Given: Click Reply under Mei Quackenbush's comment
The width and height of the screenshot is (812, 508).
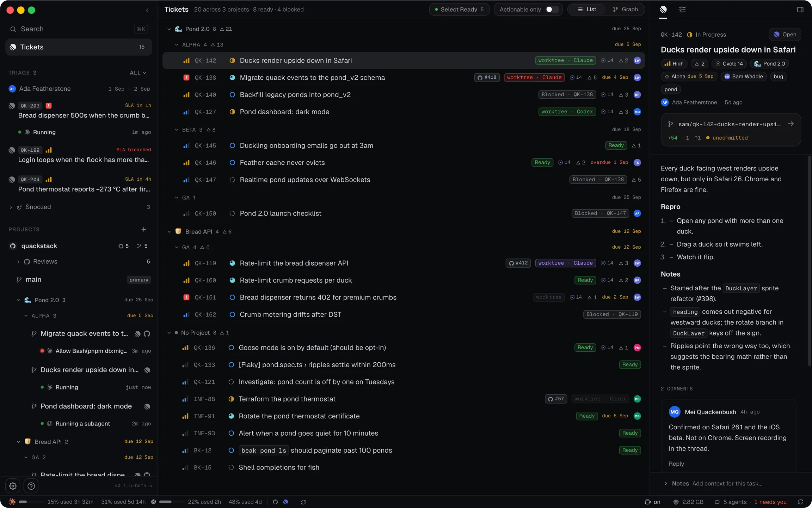Looking at the screenshot, I should point(676,464).
